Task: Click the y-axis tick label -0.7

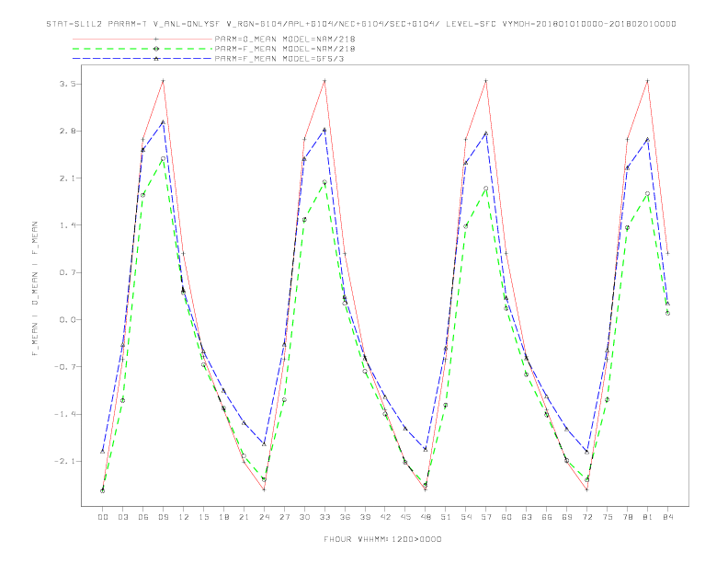Action: click(65, 367)
